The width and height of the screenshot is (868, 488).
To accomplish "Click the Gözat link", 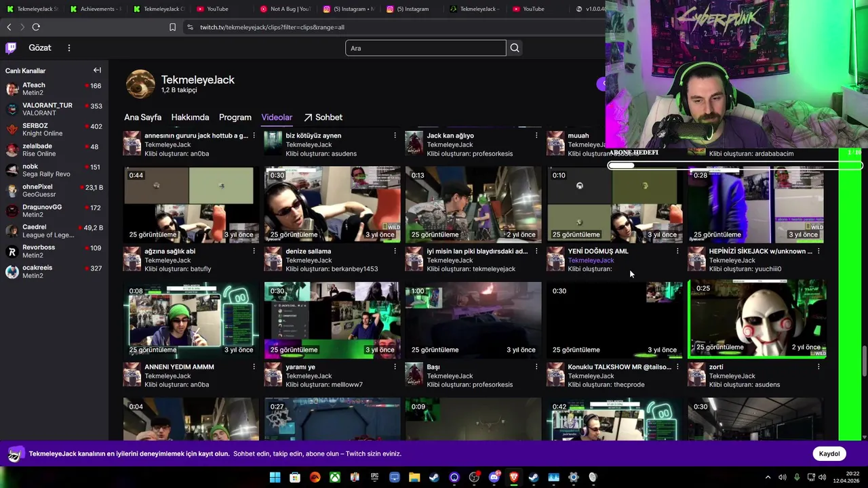I will pos(40,47).
